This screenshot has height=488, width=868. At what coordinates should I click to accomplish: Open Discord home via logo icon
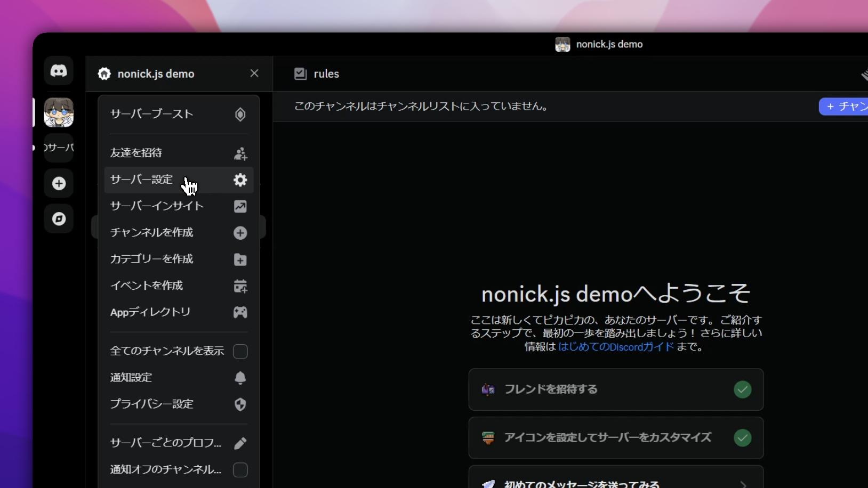click(x=59, y=71)
